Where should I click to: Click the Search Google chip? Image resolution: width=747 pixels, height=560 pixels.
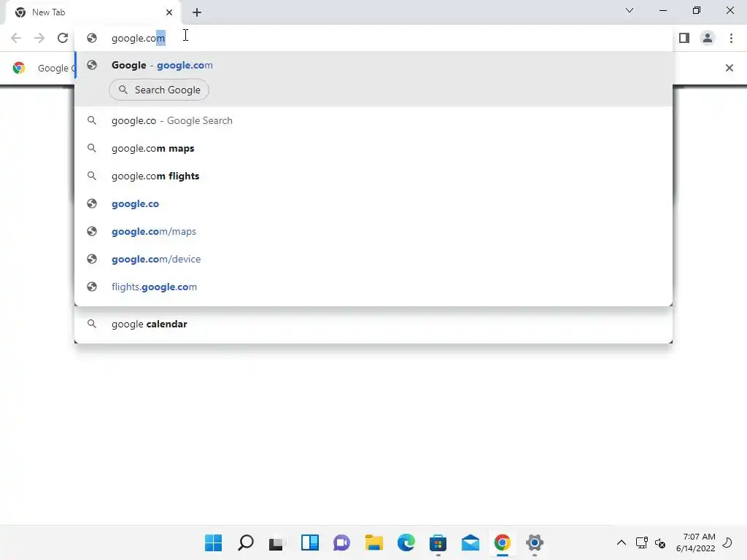pyautogui.click(x=159, y=90)
